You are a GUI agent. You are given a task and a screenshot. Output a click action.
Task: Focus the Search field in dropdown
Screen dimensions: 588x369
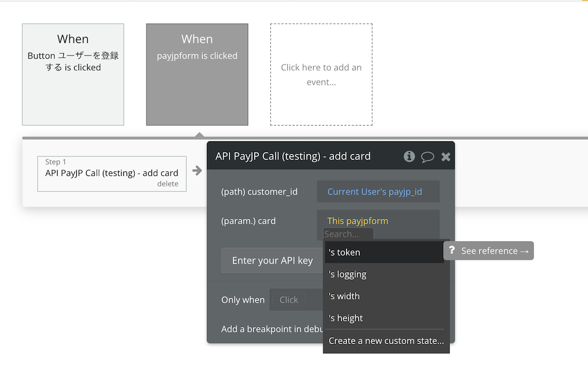tap(348, 234)
